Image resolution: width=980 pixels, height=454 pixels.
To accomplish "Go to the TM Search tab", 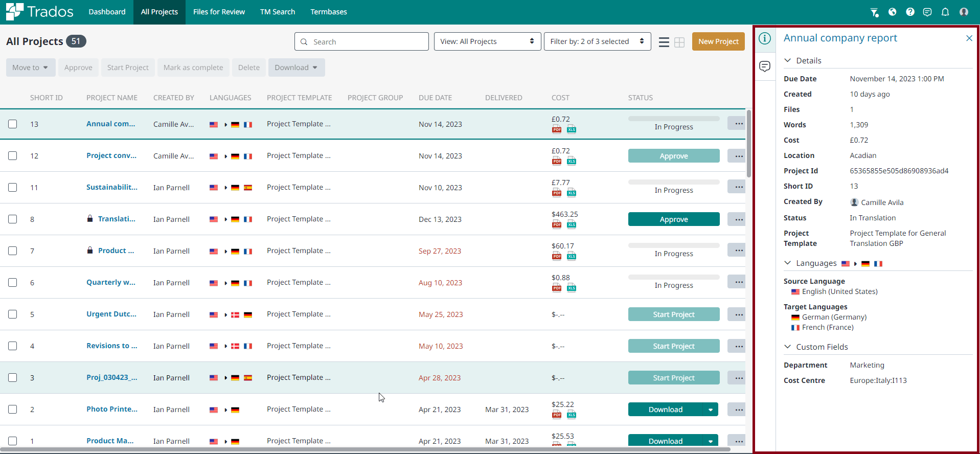I will (x=278, y=12).
